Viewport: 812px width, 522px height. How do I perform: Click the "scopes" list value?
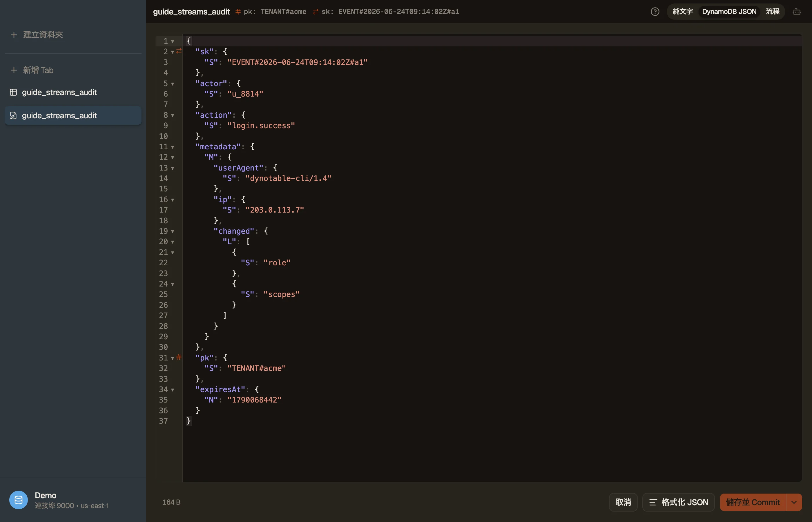(281, 295)
